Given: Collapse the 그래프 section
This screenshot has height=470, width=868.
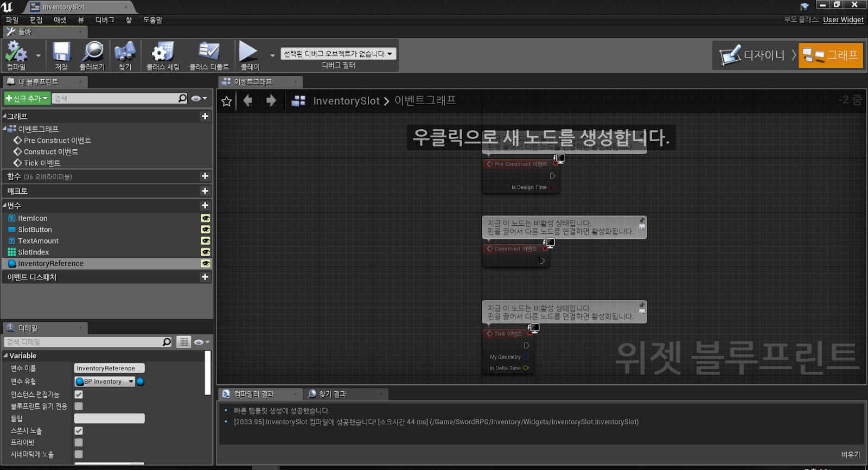Looking at the screenshot, I should click(4, 116).
